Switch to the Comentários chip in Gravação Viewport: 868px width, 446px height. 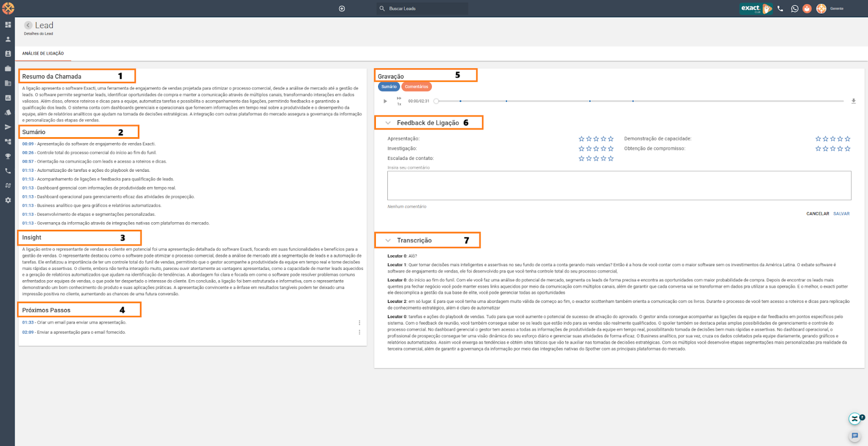click(417, 87)
